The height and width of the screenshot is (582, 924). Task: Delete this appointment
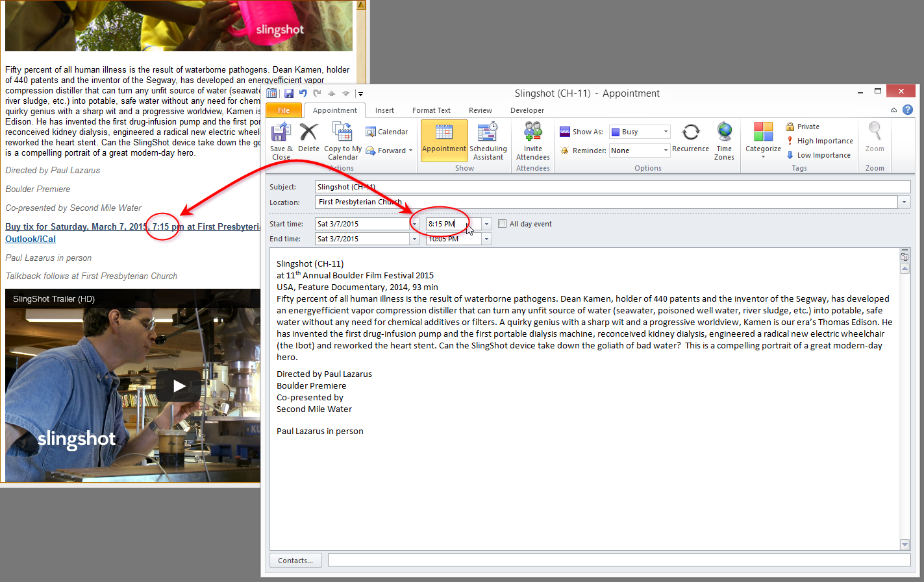tap(308, 138)
